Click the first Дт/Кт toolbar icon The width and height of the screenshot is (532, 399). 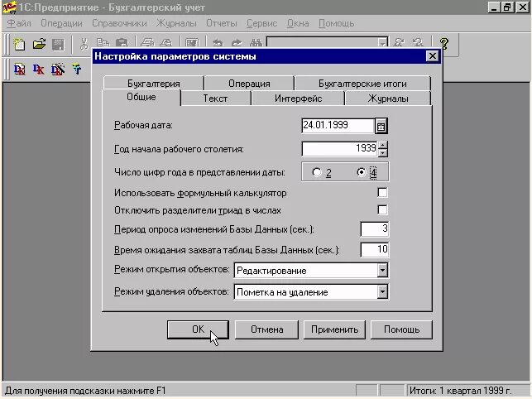(x=19, y=70)
